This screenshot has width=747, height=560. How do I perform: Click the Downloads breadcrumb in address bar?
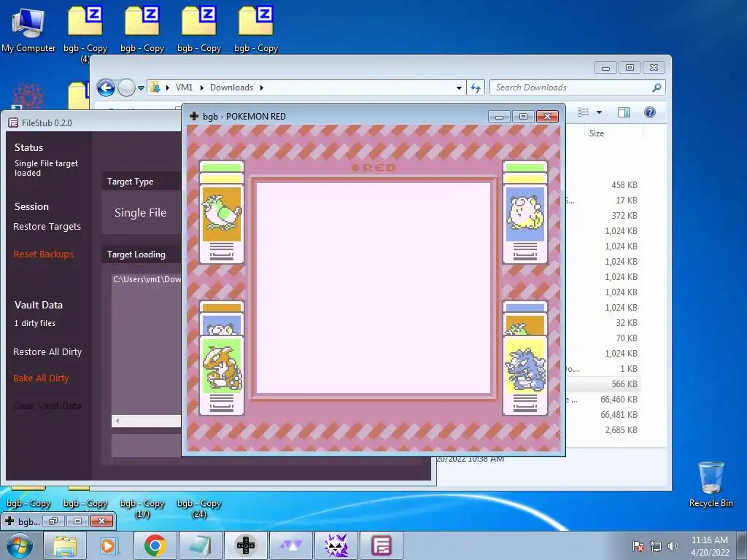(x=231, y=87)
